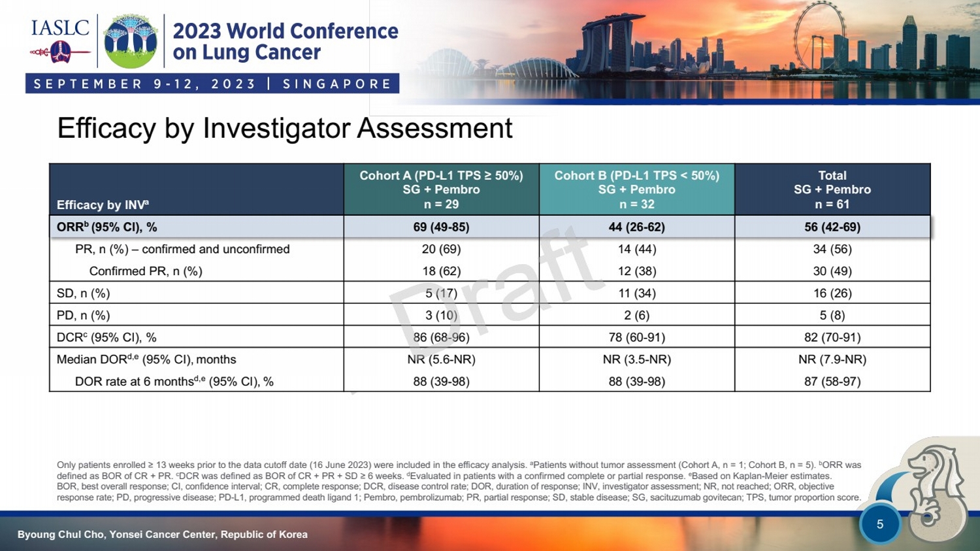Click the ORR (95% CI) row label
This screenshot has width=980, height=551.
[x=107, y=227]
